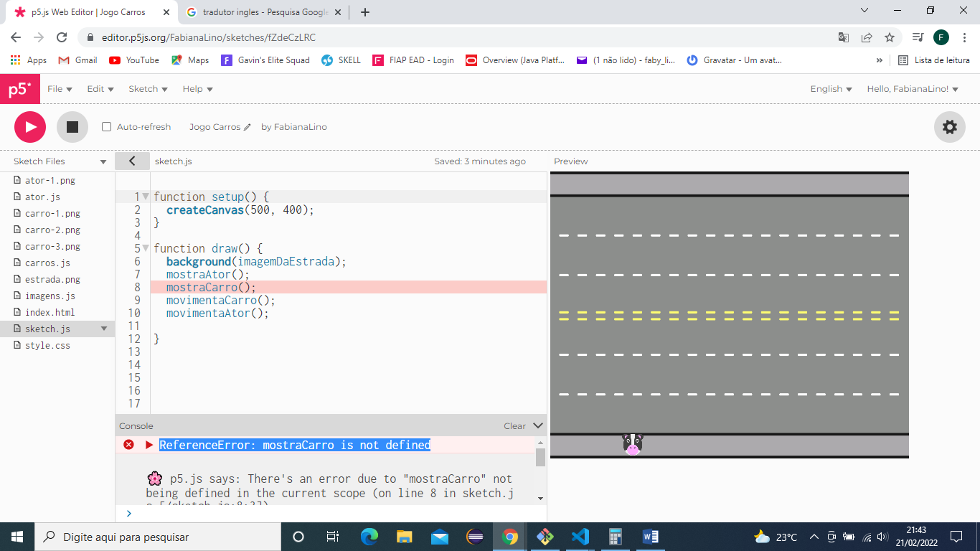Click the p5* logo
The width and height of the screenshot is (980, 551).
pos(19,89)
